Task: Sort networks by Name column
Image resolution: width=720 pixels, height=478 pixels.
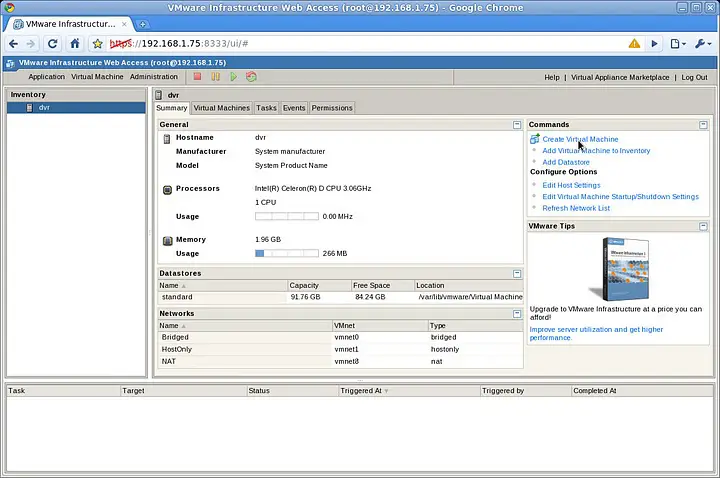Action: tap(245, 326)
